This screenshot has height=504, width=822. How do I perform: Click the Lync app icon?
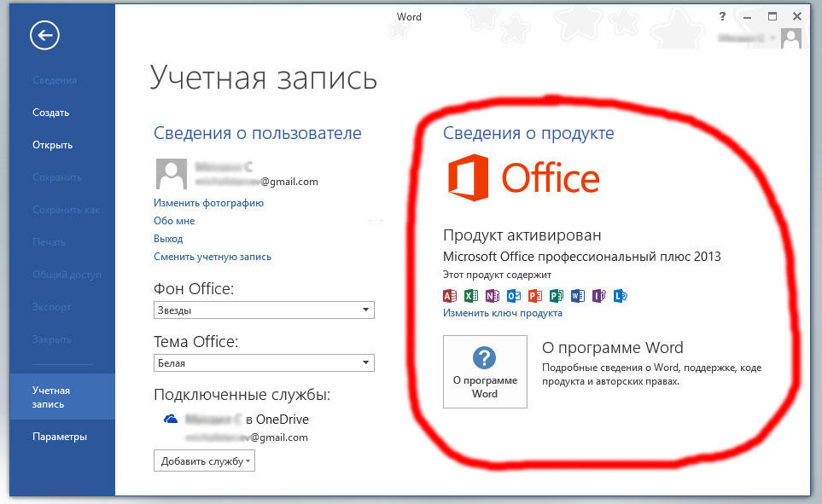coord(621,296)
